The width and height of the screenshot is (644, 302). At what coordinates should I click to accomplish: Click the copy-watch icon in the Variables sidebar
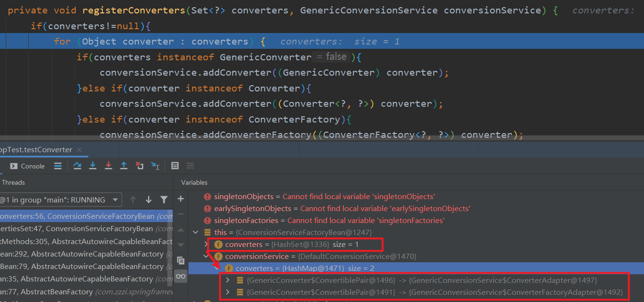(x=181, y=260)
